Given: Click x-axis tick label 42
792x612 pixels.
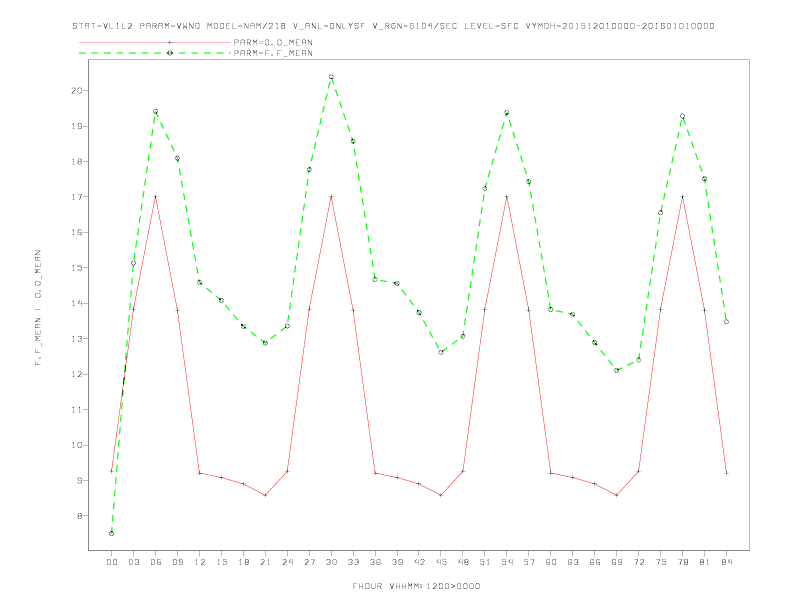Looking at the screenshot, I should [419, 562].
